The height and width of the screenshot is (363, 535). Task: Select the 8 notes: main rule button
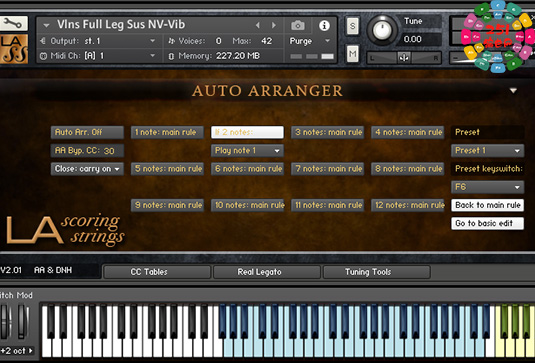(x=408, y=169)
